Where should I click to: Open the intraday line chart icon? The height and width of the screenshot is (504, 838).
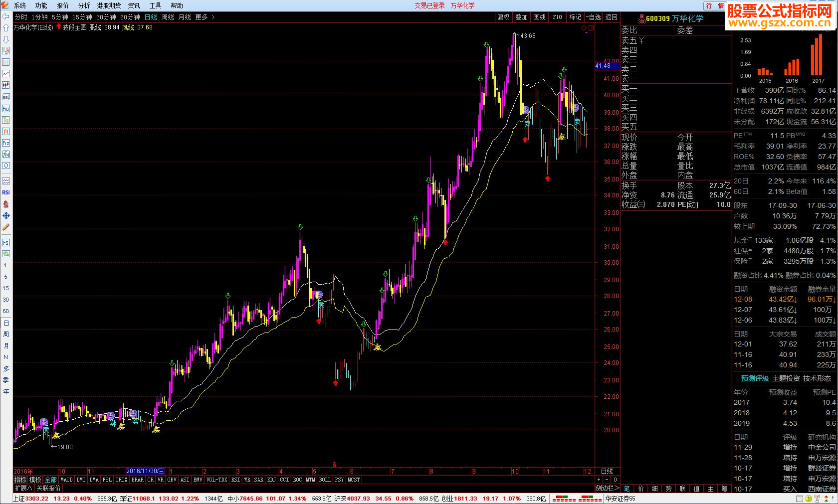tap(6, 74)
